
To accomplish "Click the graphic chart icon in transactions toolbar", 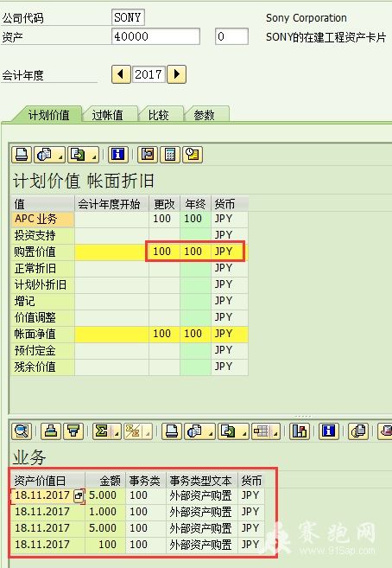I will tap(300, 431).
